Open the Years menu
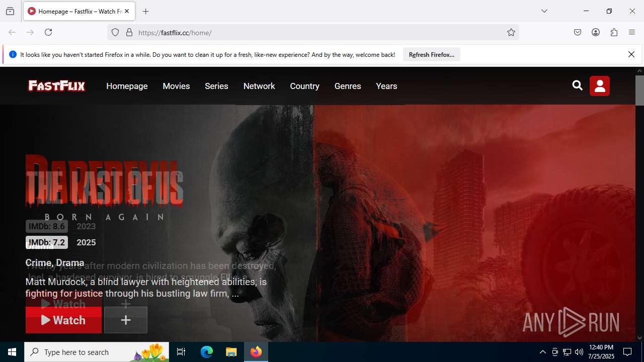Image resolution: width=644 pixels, height=362 pixels. 386,86
